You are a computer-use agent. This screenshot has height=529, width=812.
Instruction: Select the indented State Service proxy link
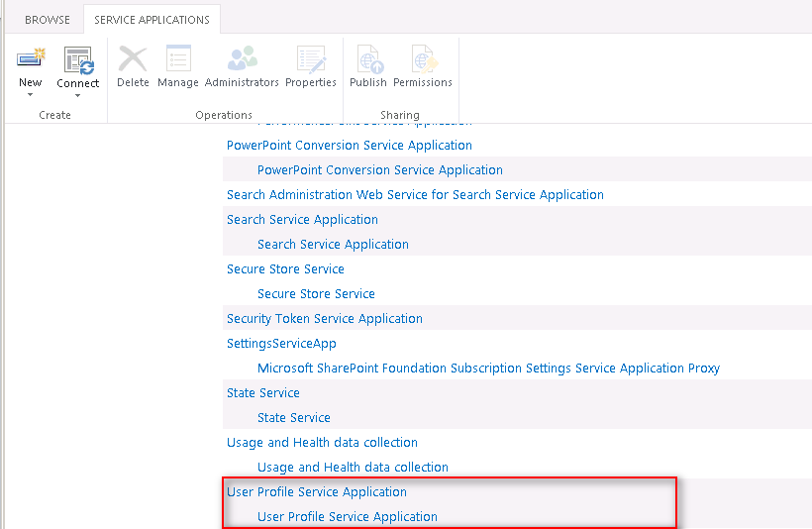tap(294, 418)
